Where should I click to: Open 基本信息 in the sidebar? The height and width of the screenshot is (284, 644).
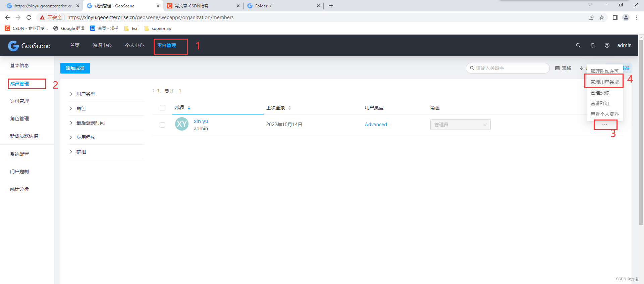pos(19,65)
